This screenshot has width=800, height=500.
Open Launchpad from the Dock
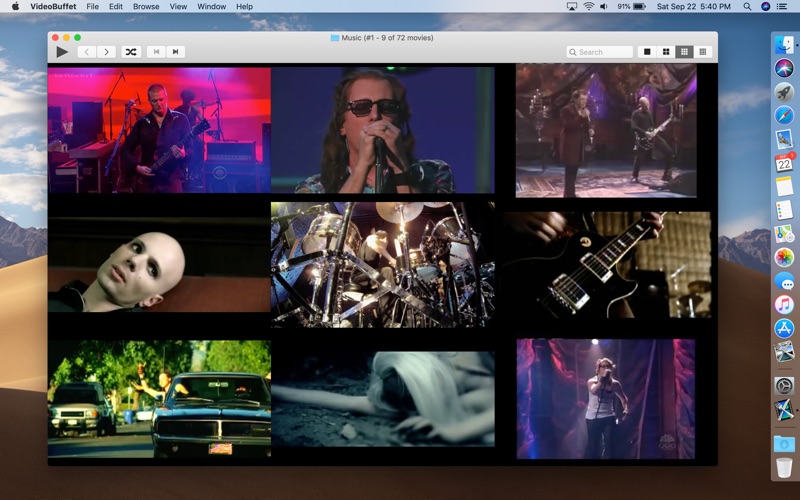[784, 92]
